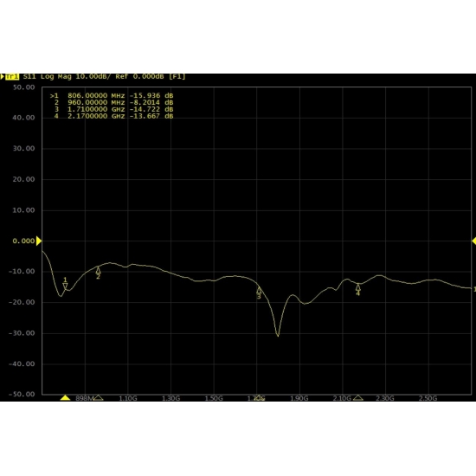Click marker 4 on the trace
Screen dimensions: 476x476
click(358, 290)
